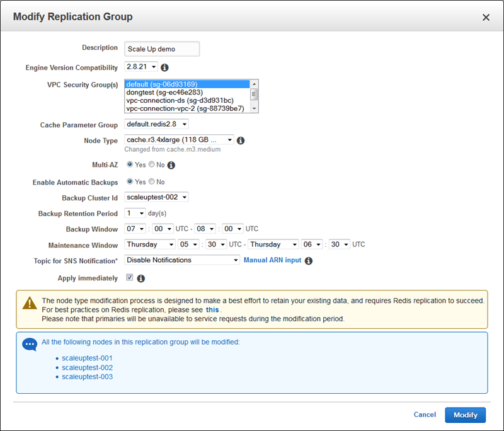Click info icon beside Node Type dropdown

pos(241,141)
